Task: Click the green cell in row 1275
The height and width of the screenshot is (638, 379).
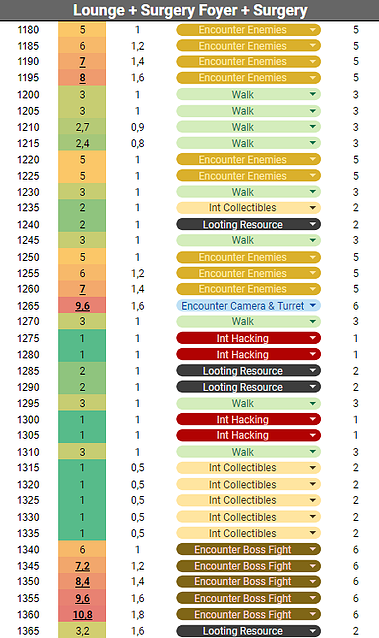Action: tap(82, 338)
